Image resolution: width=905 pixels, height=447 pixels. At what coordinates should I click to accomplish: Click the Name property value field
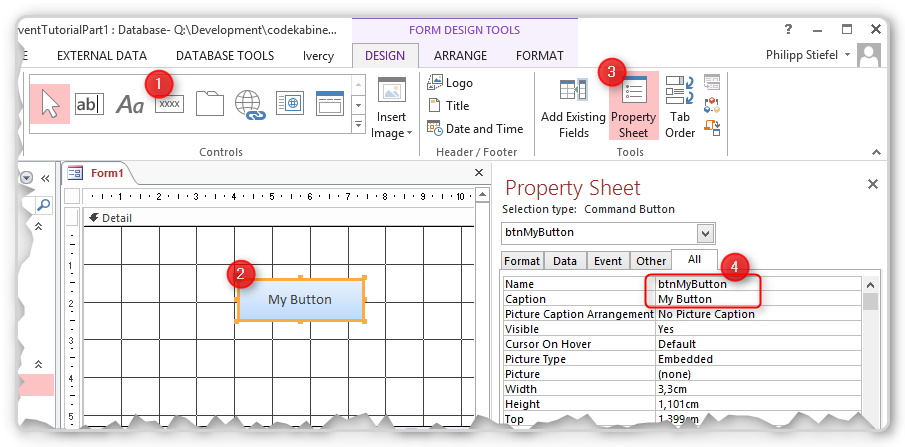click(x=755, y=284)
